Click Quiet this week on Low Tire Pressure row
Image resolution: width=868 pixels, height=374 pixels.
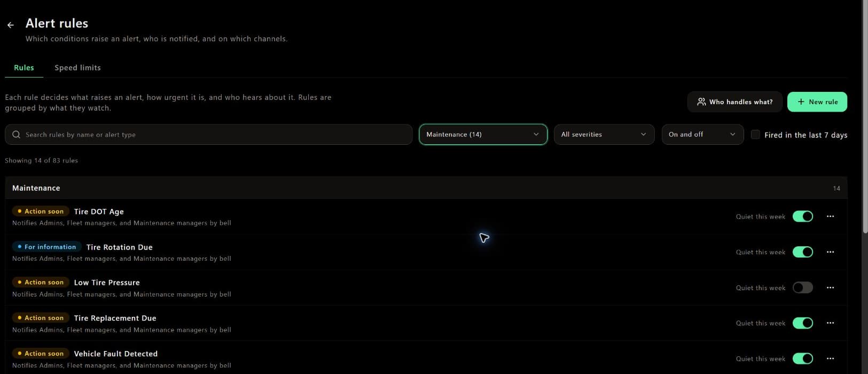click(x=761, y=288)
